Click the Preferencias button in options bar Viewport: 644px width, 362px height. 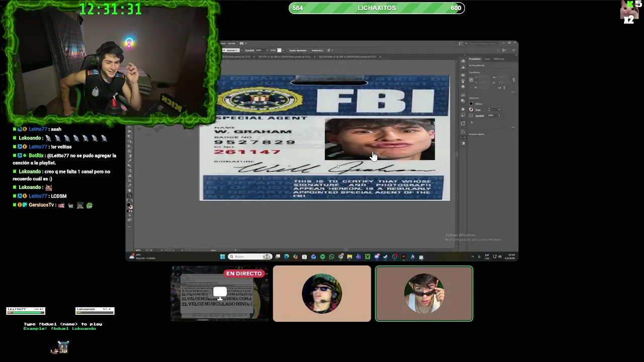click(317, 50)
